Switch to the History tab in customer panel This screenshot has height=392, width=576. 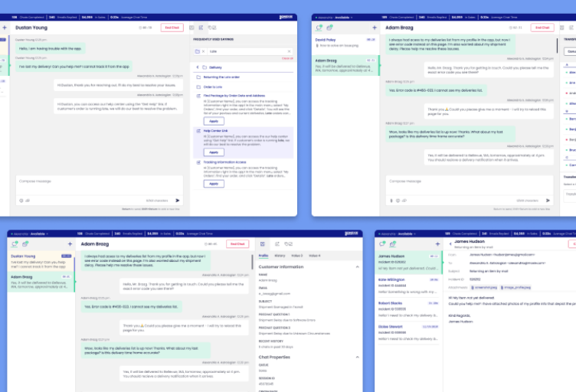pyautogui.click(x=280, y=256)
